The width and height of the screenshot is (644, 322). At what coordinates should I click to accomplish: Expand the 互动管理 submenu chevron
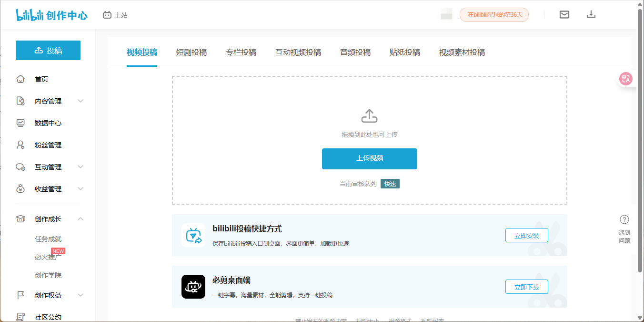point(80,167)
